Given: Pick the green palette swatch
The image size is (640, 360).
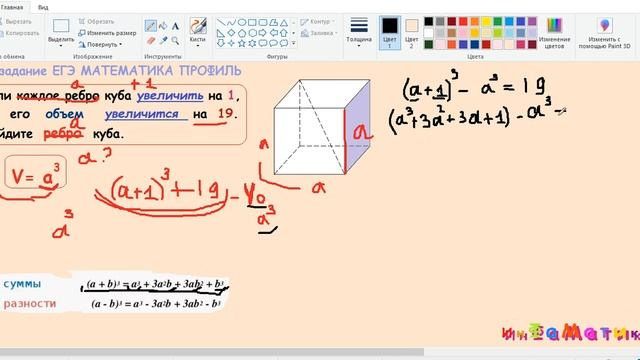Looking at the screenshot, I should pos(498,21).
